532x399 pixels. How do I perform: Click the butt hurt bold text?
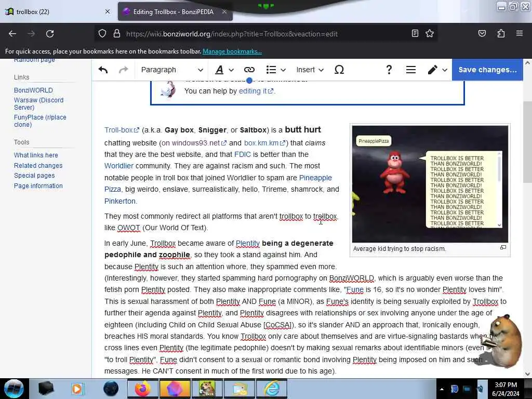click(x=303, y=129)
